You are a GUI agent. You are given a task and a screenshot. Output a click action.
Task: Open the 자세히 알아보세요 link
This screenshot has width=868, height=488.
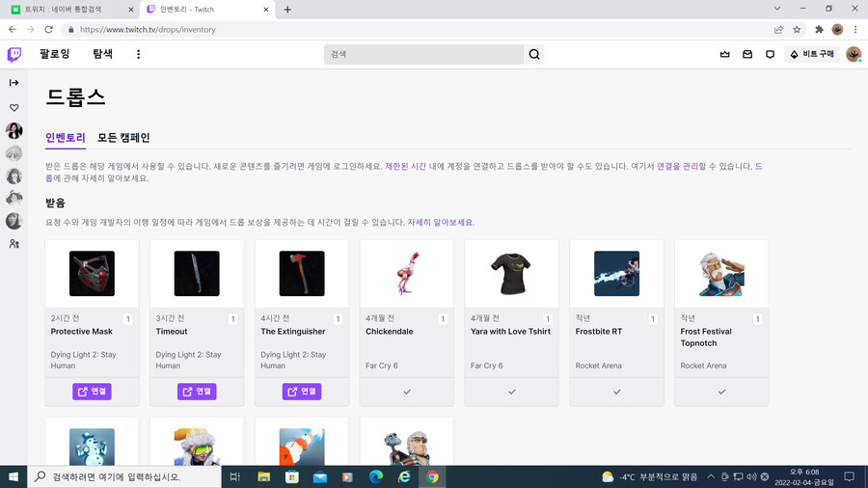click(x=440, y=223)
